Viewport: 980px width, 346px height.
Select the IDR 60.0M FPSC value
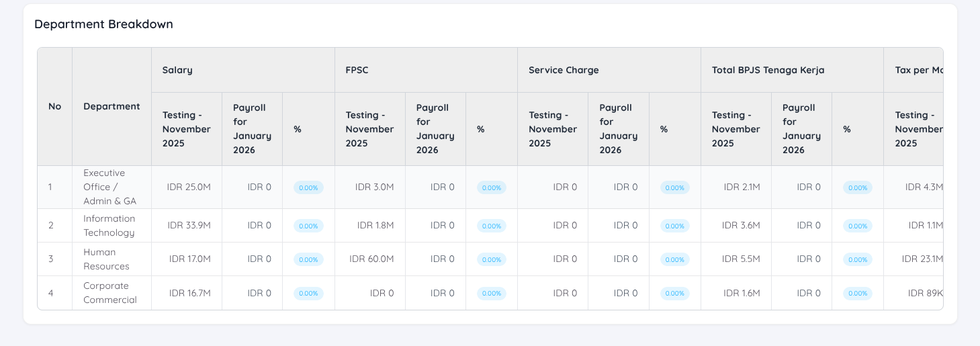371,259
